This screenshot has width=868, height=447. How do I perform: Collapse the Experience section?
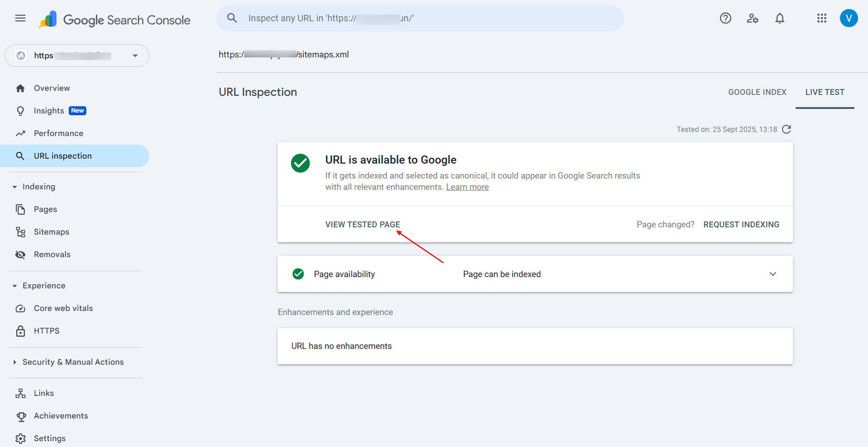pos(15,286)
